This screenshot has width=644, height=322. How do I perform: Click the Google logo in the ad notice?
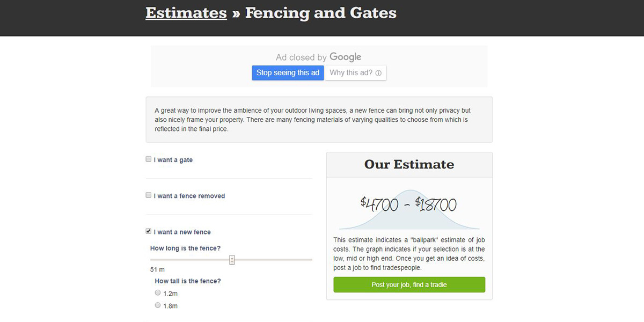(x=345, y=57)
